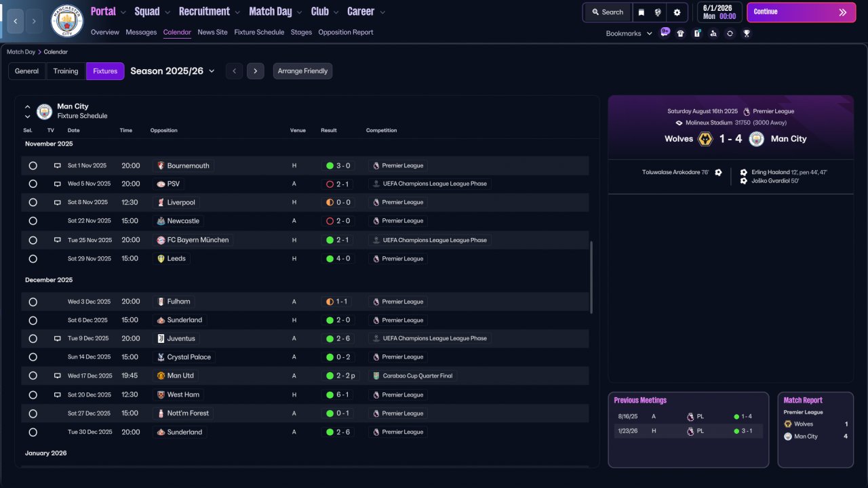Screen dimensions: 868x488
Task: Open the 9+ messages speech bubble shortcut
Action: tap(665, 32)
